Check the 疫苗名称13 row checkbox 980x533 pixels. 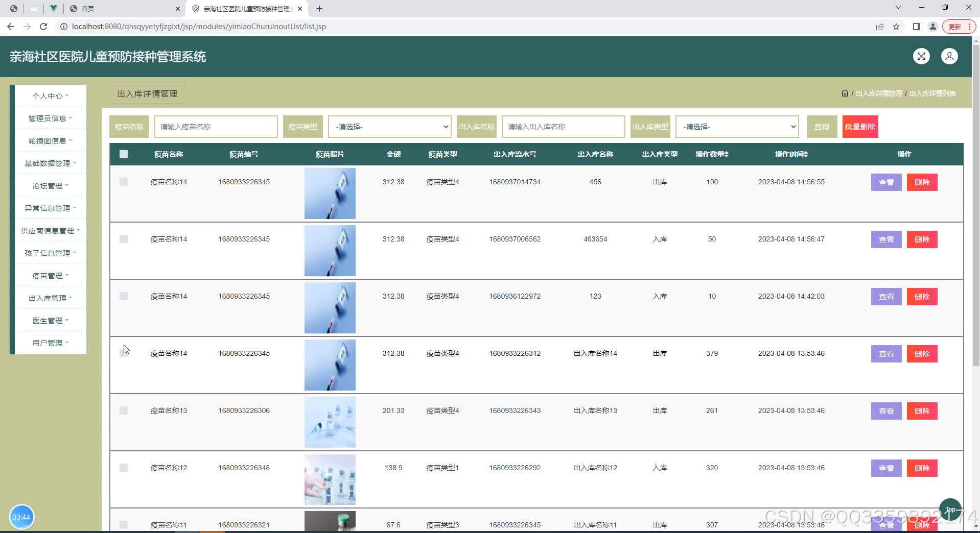coord(124,410)
